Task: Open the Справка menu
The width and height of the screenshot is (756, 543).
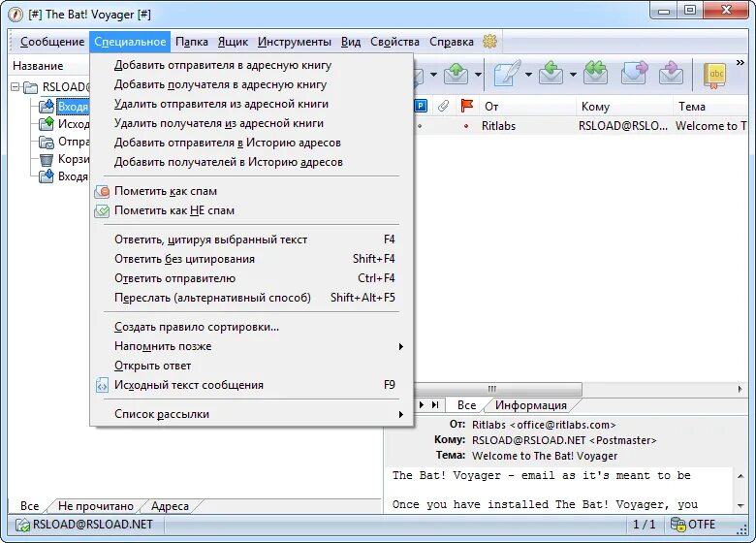Action: click(x=452, y=42)
